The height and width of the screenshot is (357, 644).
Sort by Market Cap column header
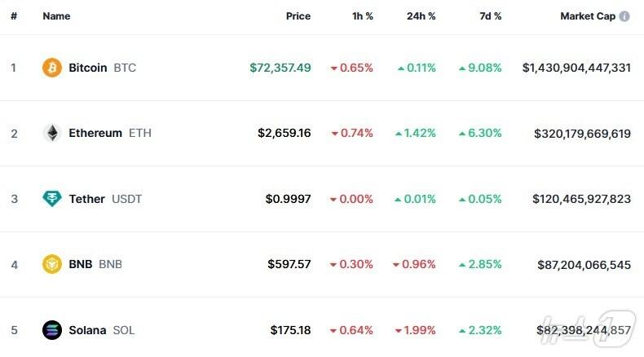tap(588, 16)
